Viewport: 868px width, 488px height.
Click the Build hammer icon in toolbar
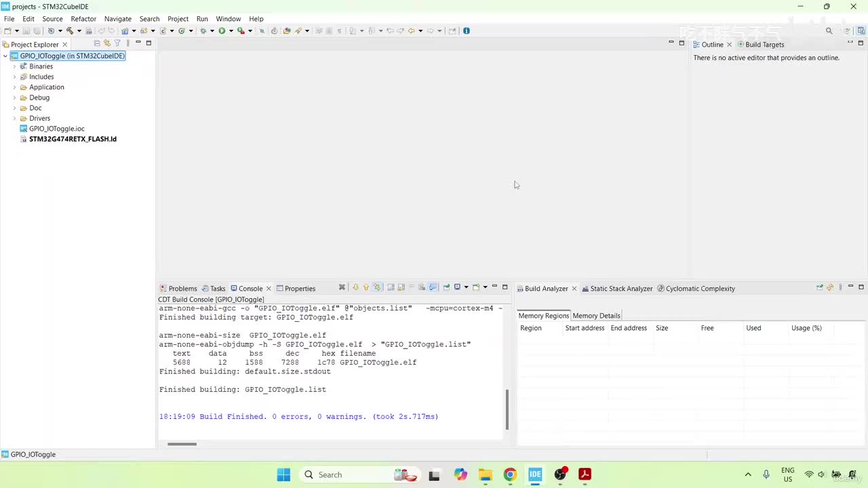70,30
